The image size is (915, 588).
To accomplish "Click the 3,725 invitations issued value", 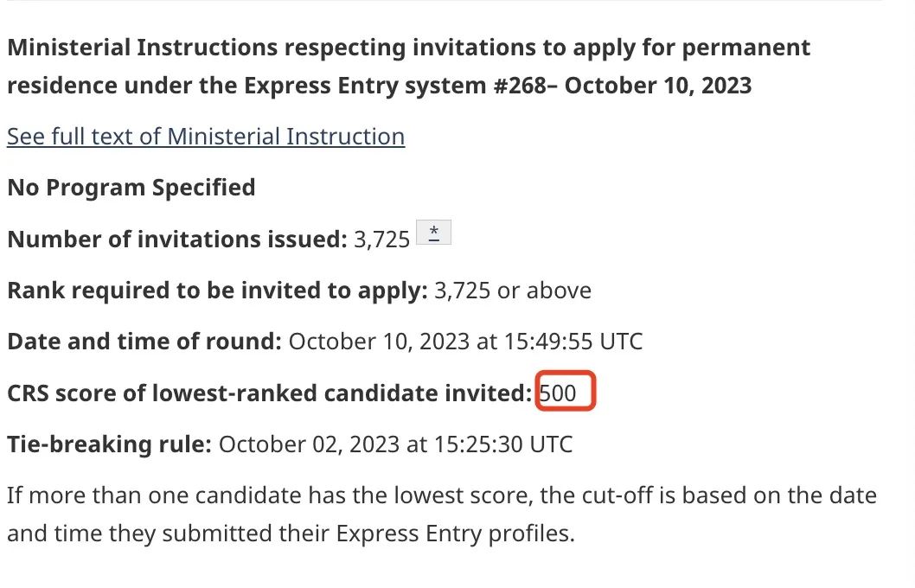I will (381, 240).
